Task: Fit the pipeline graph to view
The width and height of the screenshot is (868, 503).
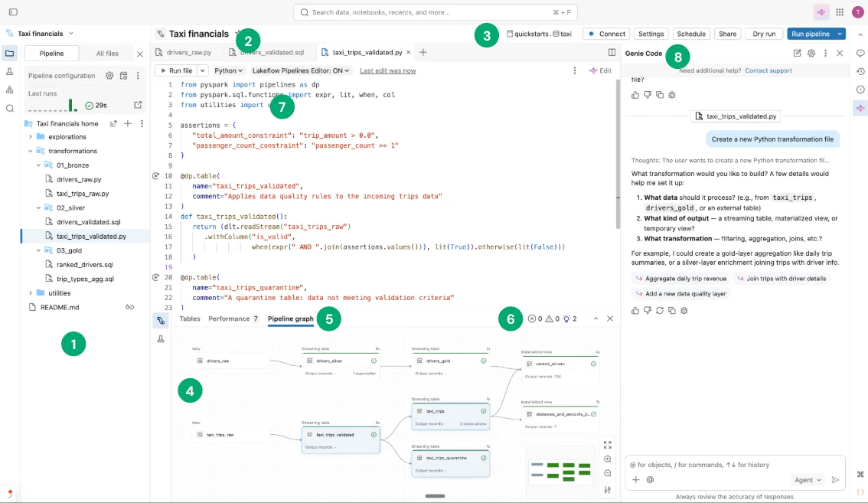Action: [607, 445]
